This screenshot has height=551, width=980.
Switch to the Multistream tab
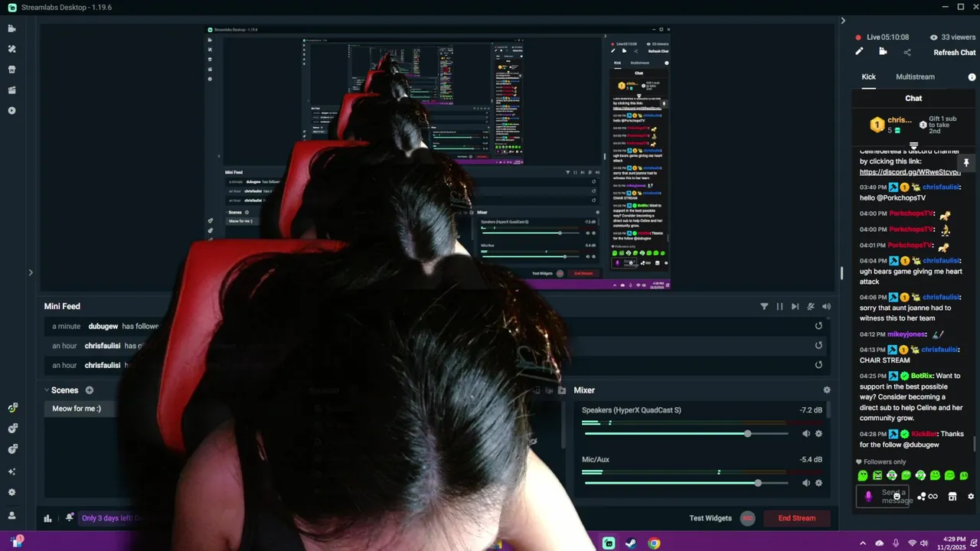click(x=916, y=77)
